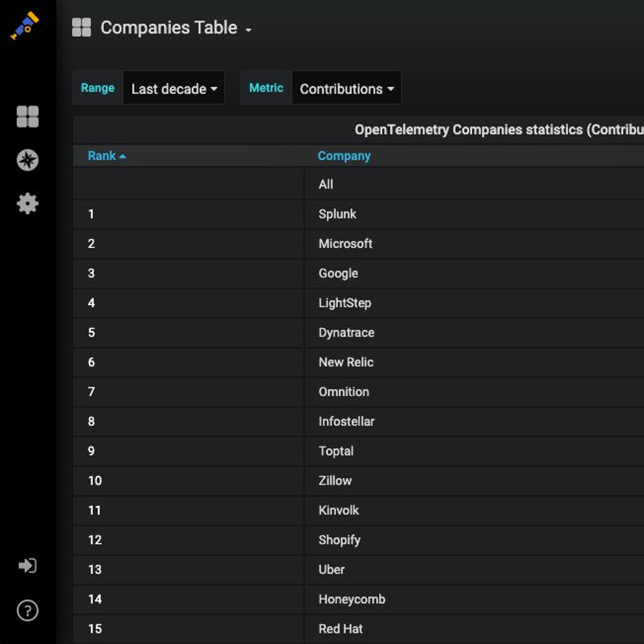Click rank 12 cell
Screen dimensions: 644x644
[188, 540]
